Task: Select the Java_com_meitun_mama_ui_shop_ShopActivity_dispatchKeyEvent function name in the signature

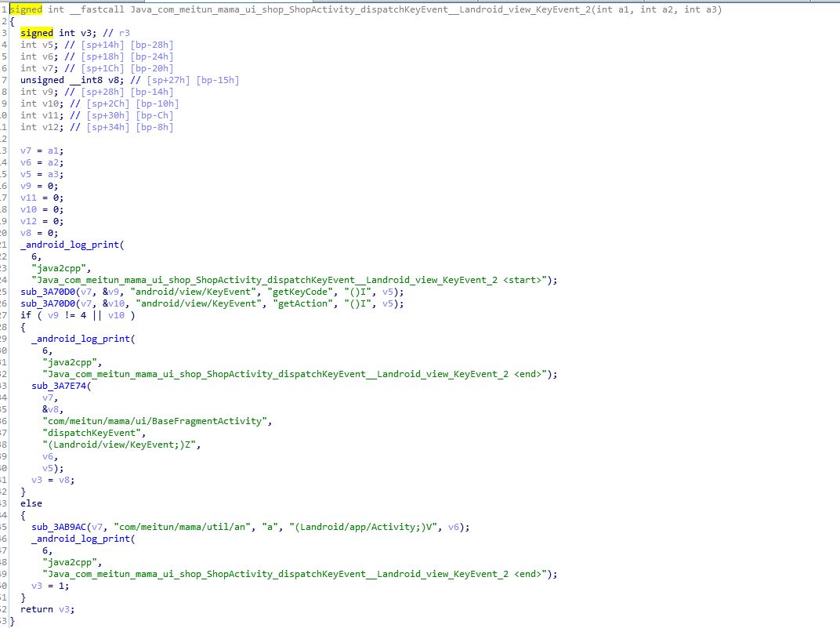Action: pyautogui.click(x=360, y=9)
